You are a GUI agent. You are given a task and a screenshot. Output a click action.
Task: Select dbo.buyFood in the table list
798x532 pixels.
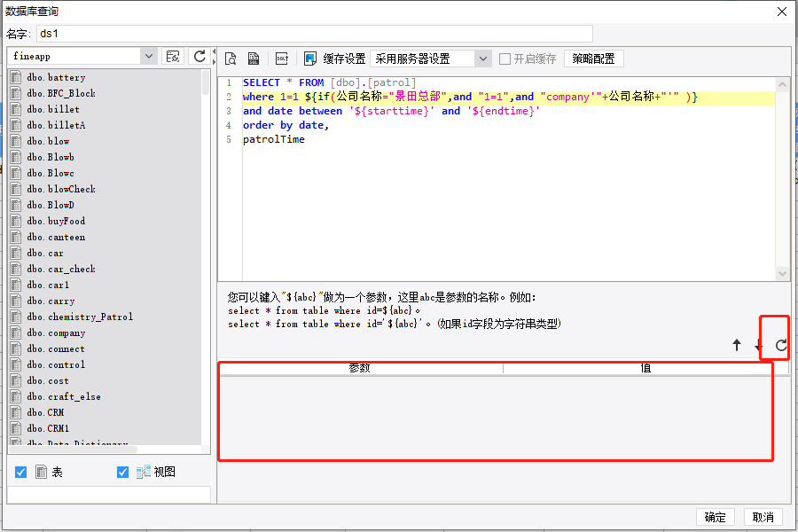coord(56,221)
